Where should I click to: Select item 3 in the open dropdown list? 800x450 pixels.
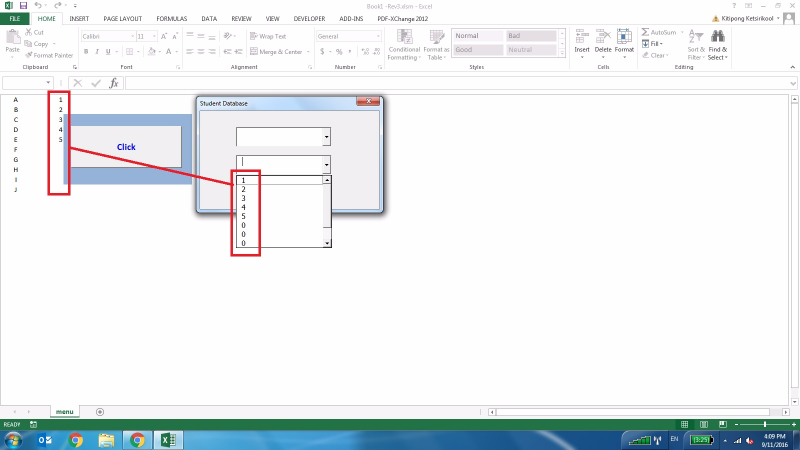click(244, 197)
